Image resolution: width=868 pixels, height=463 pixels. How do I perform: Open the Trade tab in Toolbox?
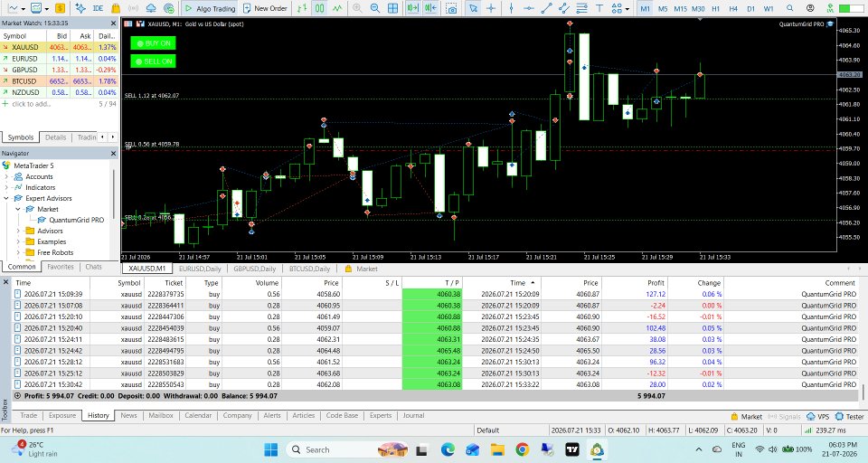coord(29,415)
